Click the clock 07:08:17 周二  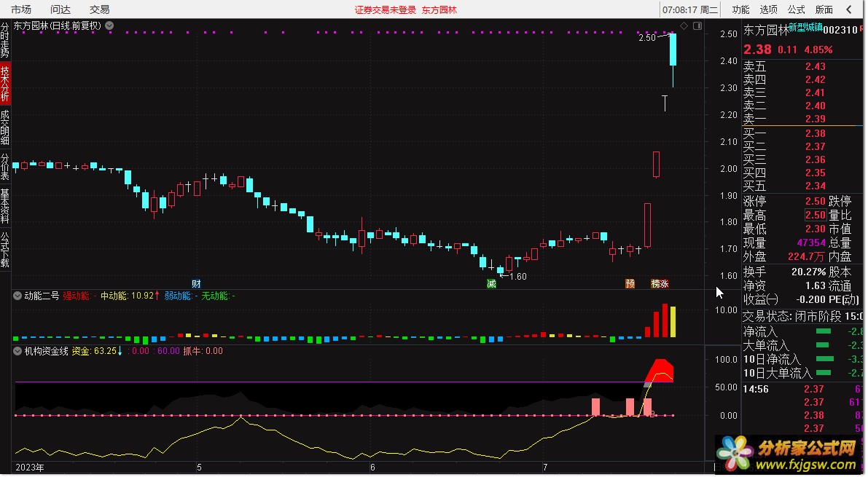pyautogui.click(x=689, y=10)
